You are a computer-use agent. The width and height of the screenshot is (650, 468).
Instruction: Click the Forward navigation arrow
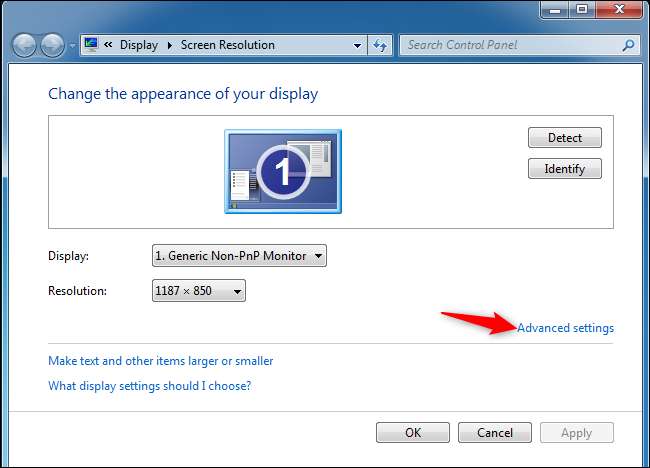52,45
